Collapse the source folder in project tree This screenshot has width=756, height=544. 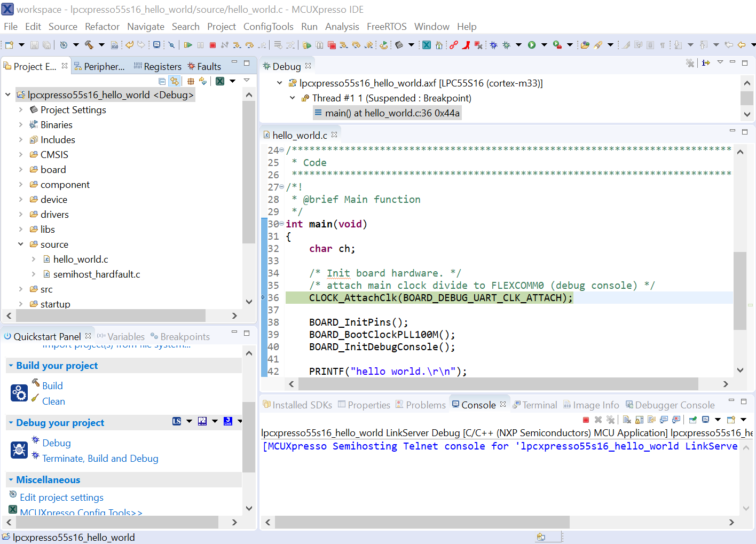pos(21,245)
